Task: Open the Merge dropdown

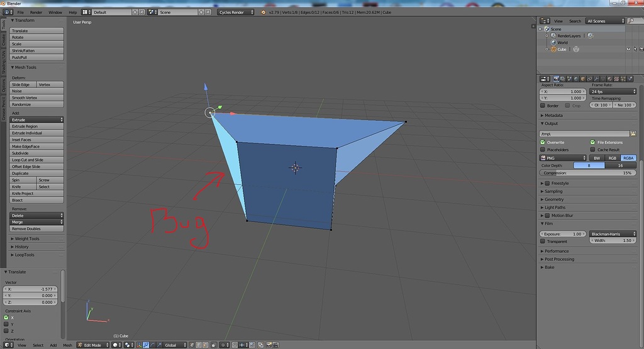Action: click(36, 222)
